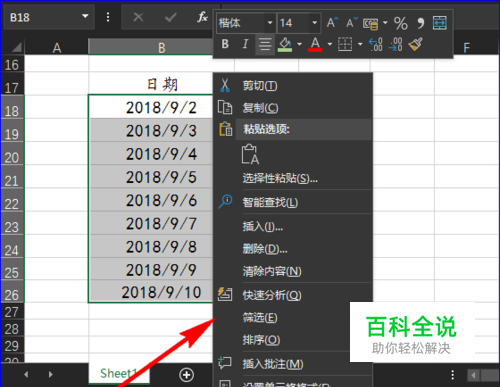Open fill color dropdown arrow

coord(300,44)
